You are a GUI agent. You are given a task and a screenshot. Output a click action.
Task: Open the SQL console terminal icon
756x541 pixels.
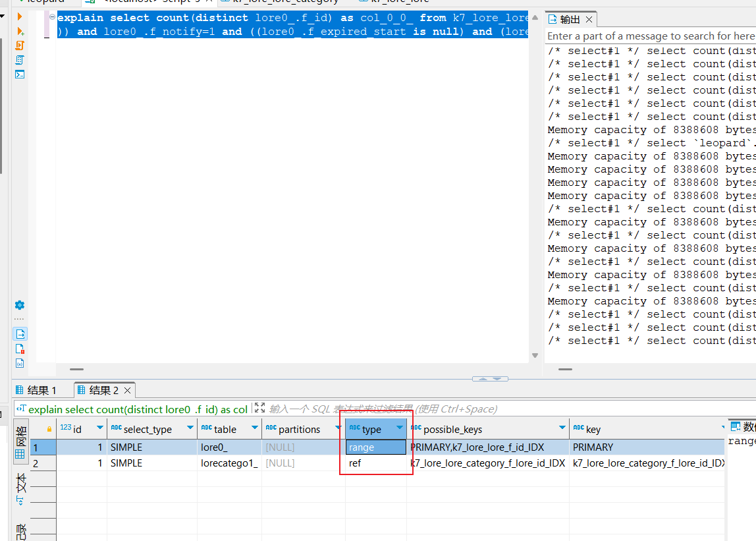[x=20, y=74]
